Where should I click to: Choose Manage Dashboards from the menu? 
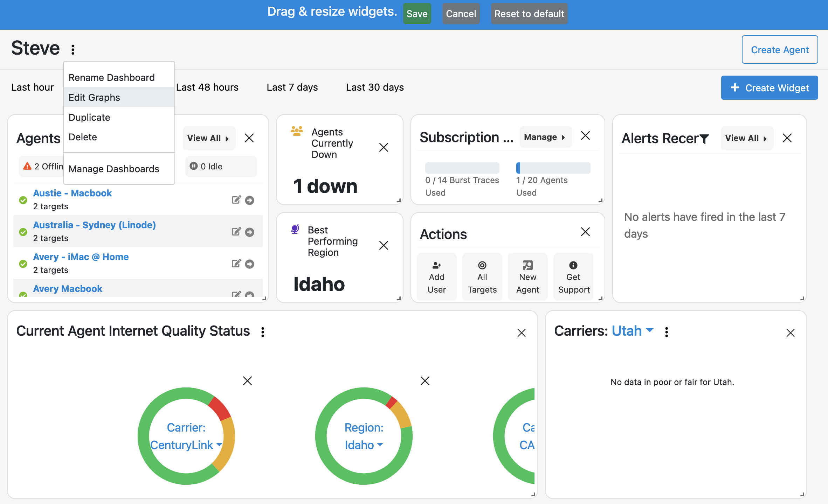114,169
